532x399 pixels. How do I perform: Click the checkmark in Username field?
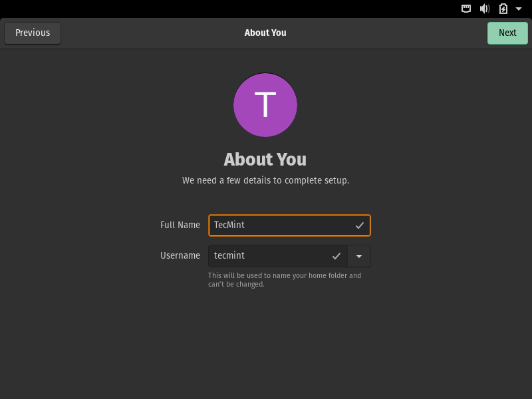[336, 256]
